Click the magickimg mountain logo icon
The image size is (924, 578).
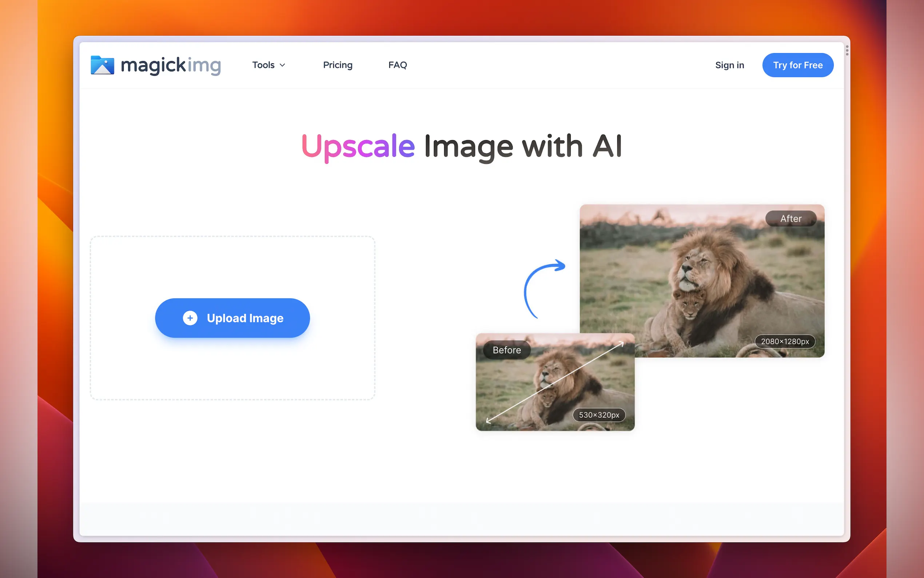(x=102, y=65)
